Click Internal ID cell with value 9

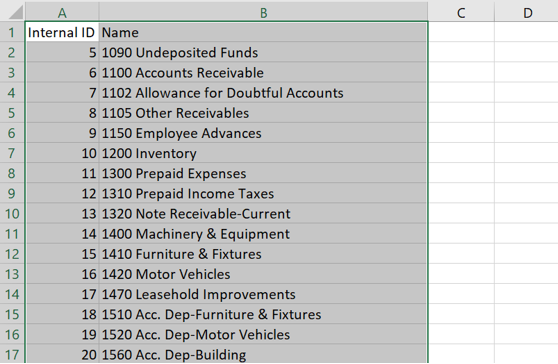click(62, 133)
